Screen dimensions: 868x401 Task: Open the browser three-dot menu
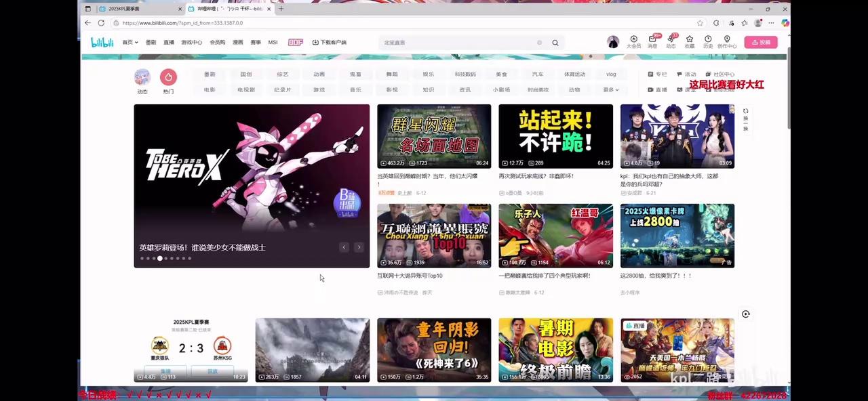click(771, 22)
